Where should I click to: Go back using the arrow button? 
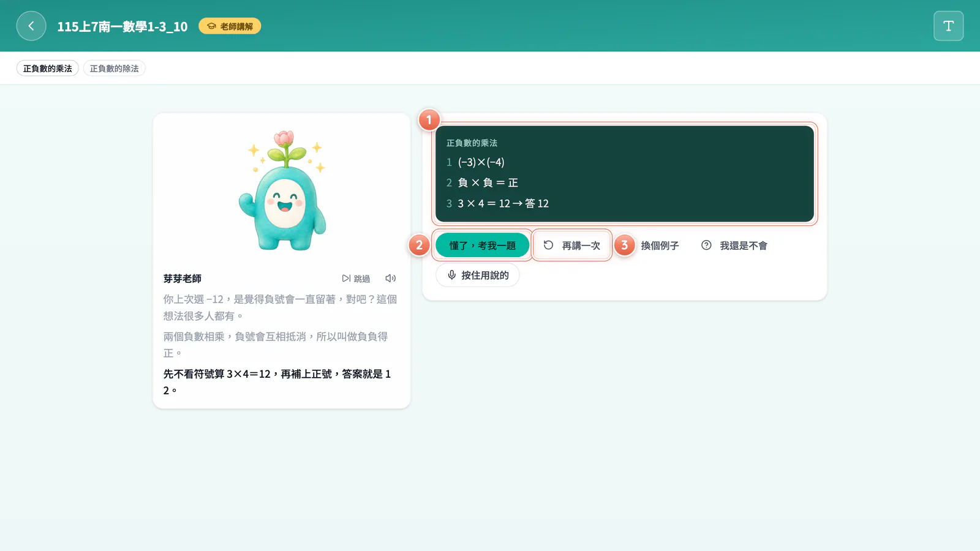point(31,26)
